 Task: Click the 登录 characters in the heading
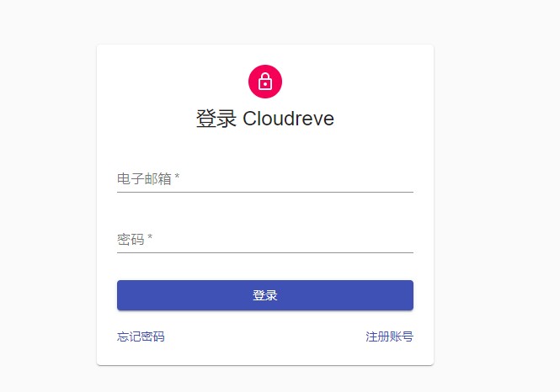coord(216,119)
